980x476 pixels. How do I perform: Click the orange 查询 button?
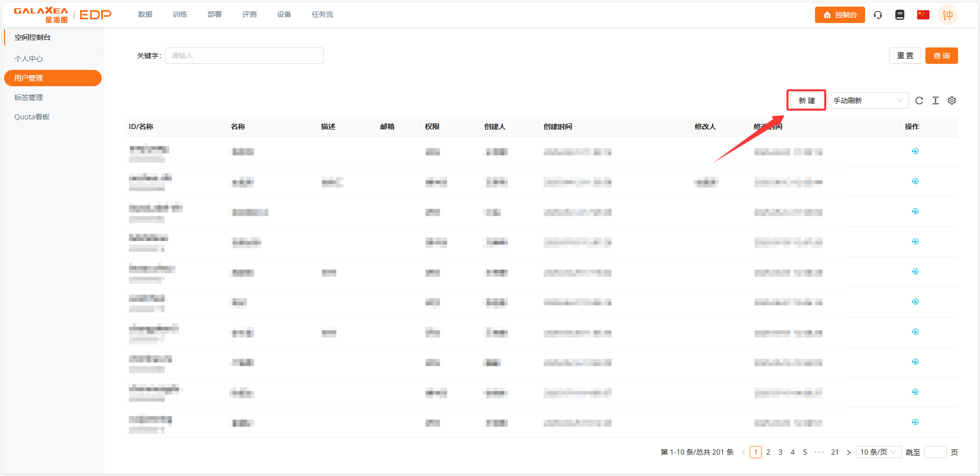pyautogui.click(x=941, y=56)
